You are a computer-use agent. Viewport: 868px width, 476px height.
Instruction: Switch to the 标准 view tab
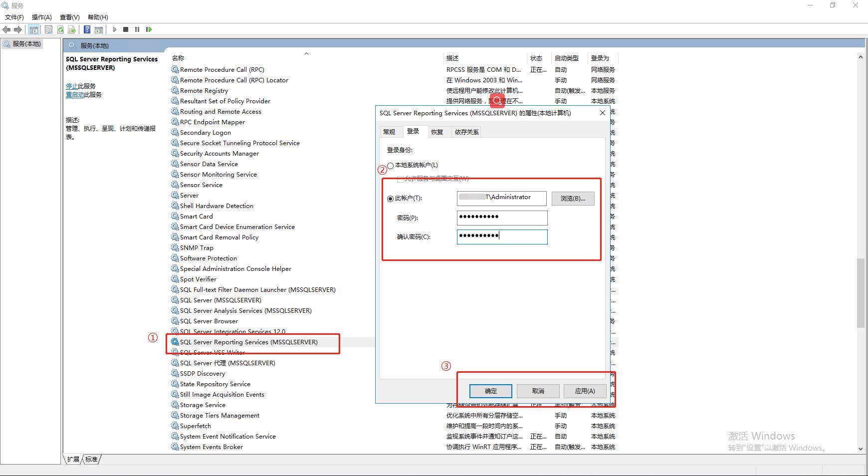click(91, 459)
